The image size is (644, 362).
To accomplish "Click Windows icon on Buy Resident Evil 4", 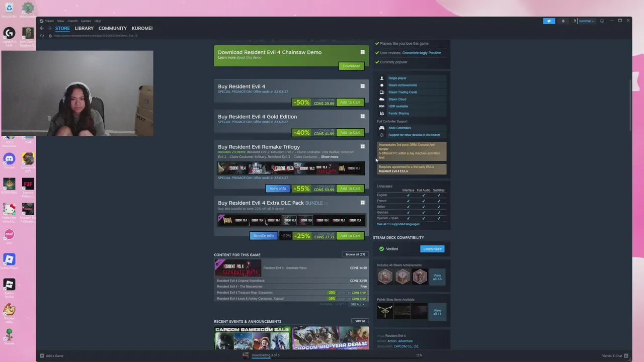I will tap(362, 86).
